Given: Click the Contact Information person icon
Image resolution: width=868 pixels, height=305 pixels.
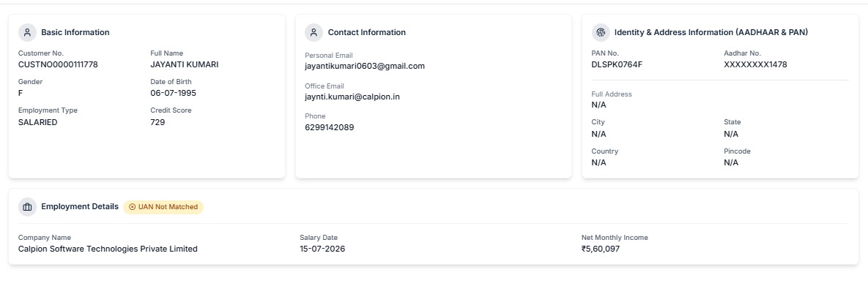Looking at the screenshot, I should [x=314, y=33].
